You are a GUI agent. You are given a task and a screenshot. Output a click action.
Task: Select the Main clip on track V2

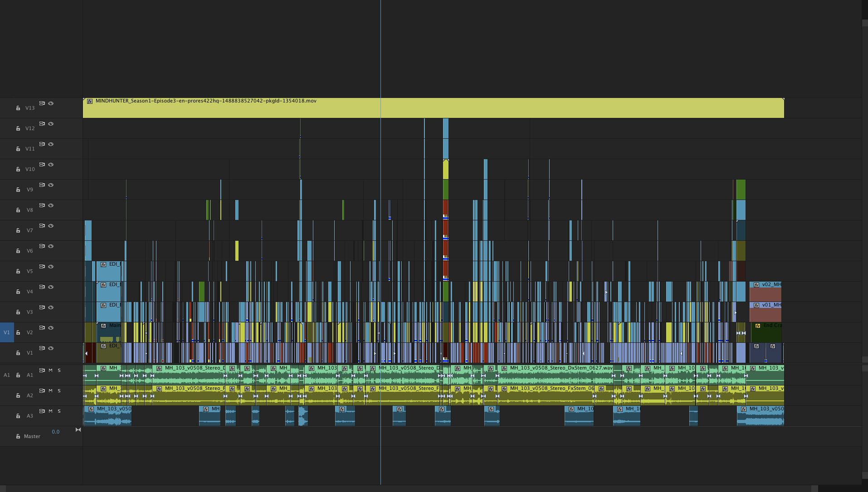(109, 332)
